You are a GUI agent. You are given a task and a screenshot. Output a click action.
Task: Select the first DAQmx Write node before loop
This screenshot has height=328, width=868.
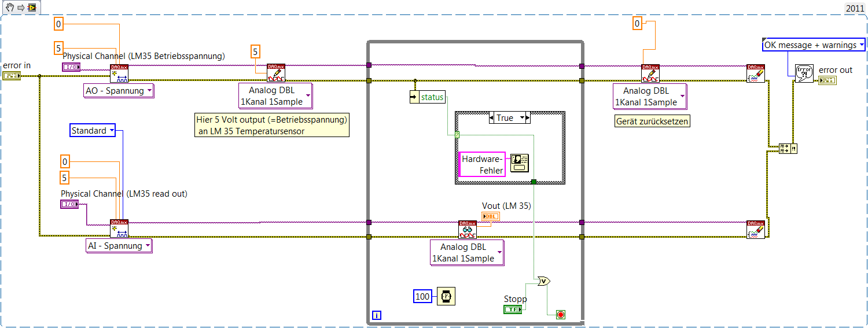(276, 73)
